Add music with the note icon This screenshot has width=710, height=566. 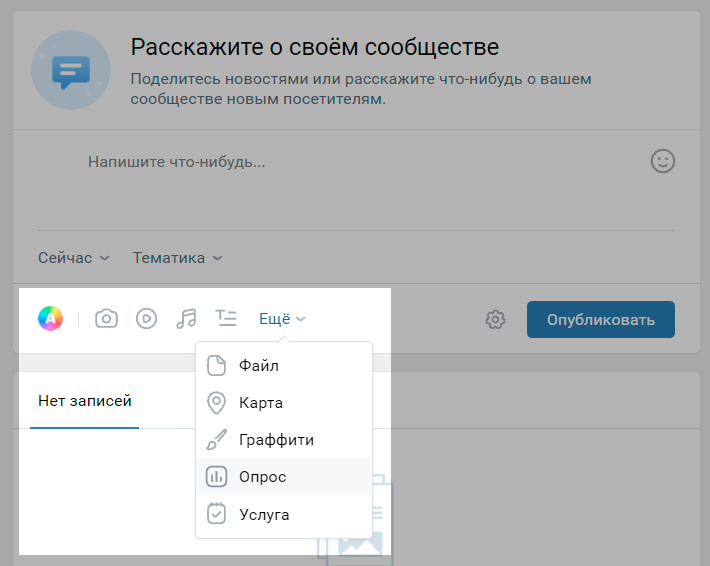coord(186,319)
